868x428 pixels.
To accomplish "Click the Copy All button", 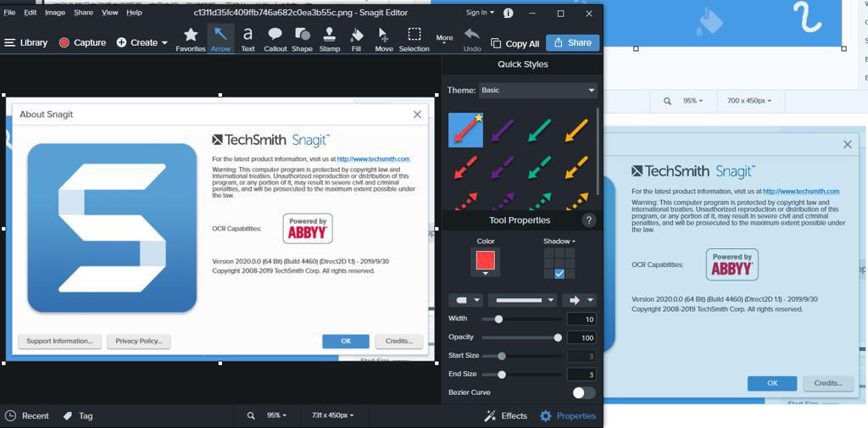I will click(x=515, y=43).
